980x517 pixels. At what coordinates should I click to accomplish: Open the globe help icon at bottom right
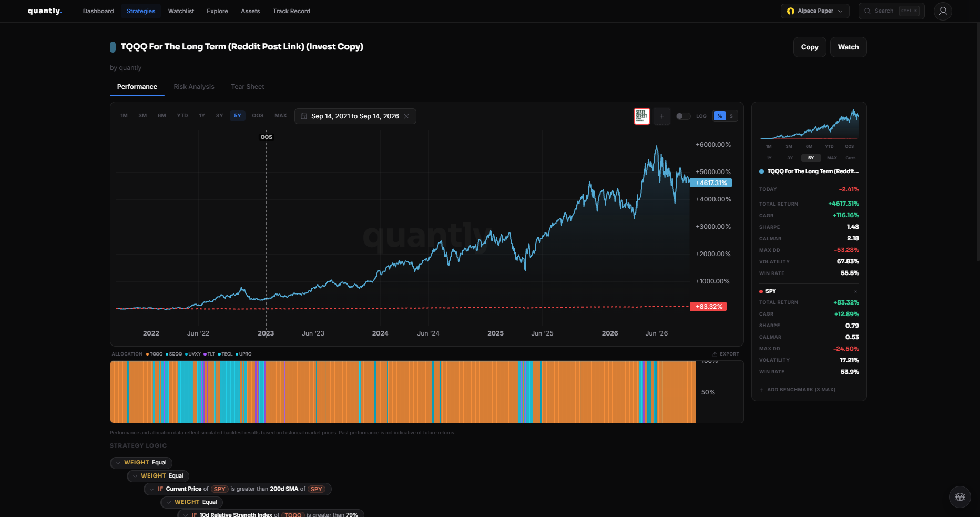[x=960, y=497]
